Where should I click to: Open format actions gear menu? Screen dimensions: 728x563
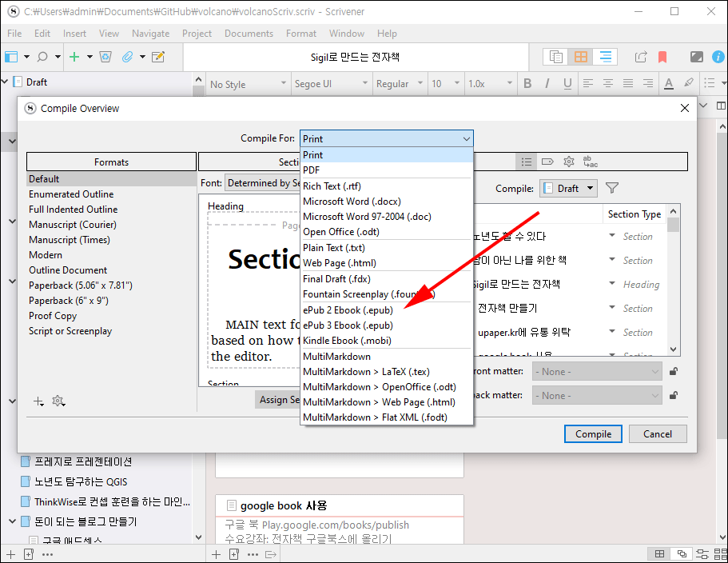58,401
